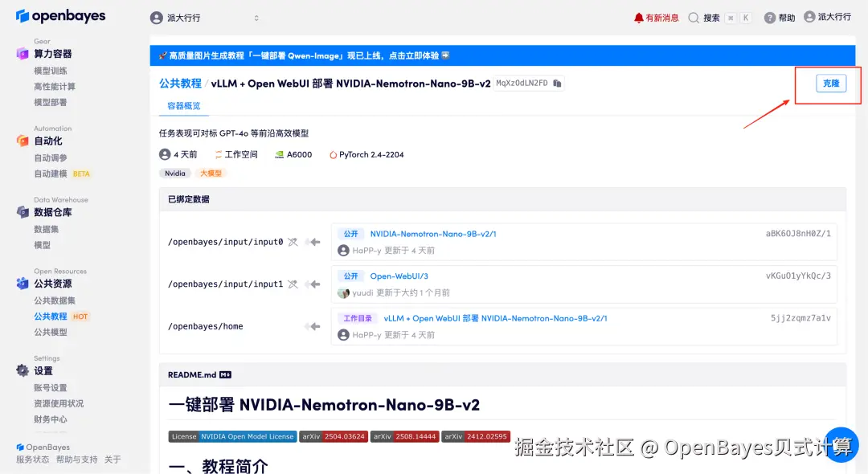Open 模型训练 in the sidebar
The height and width of the screenshot is (474, 868).
51,71
